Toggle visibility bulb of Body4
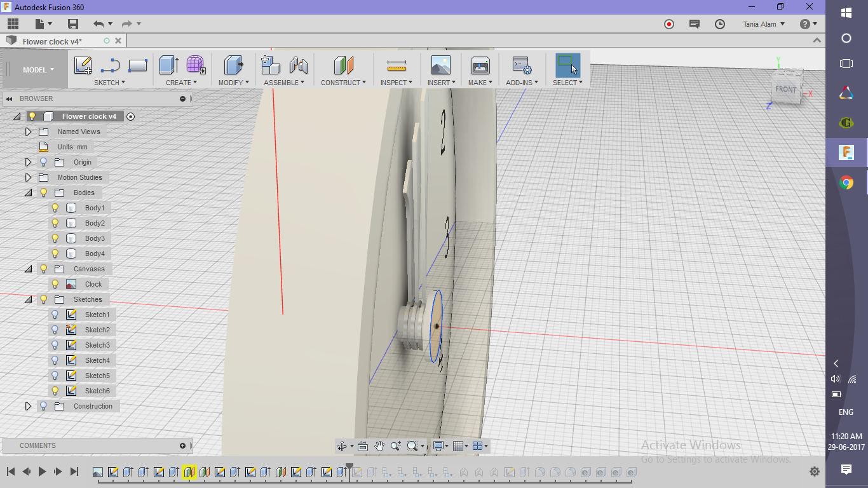The image size is (868, 488). (55, 254)
